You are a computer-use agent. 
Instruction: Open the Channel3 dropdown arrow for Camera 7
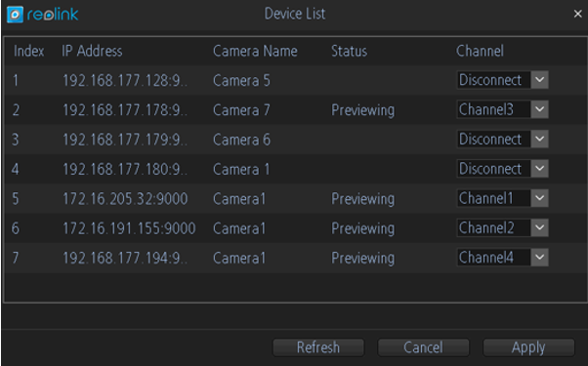point(539,109)
